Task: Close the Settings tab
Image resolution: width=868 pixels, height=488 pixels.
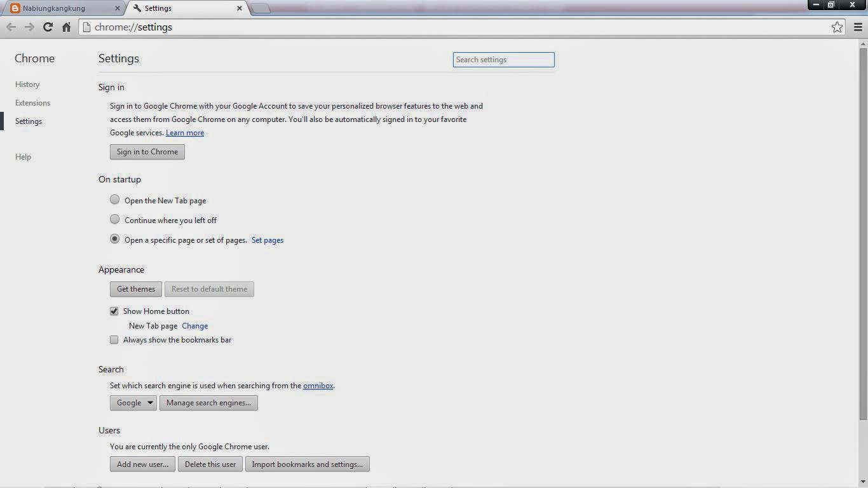Action: (x=240, y=8)
